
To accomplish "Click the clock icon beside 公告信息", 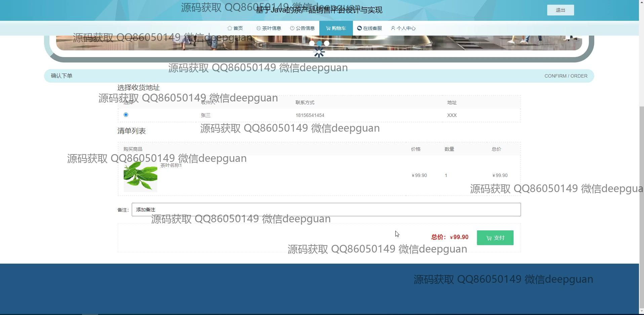I will pyautogui.click(x=292, y=28).
